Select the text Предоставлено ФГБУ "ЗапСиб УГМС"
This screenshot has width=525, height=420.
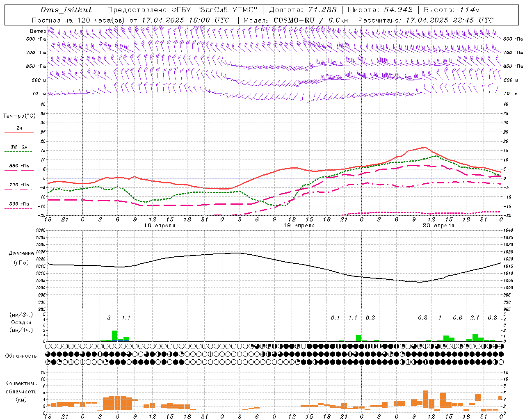point(182,10)
